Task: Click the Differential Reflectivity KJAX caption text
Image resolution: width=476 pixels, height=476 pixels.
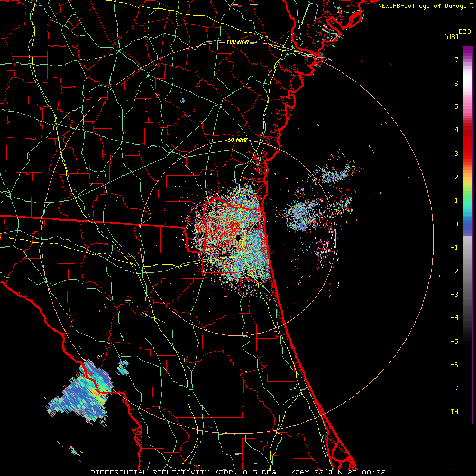Action: point(237,472)
